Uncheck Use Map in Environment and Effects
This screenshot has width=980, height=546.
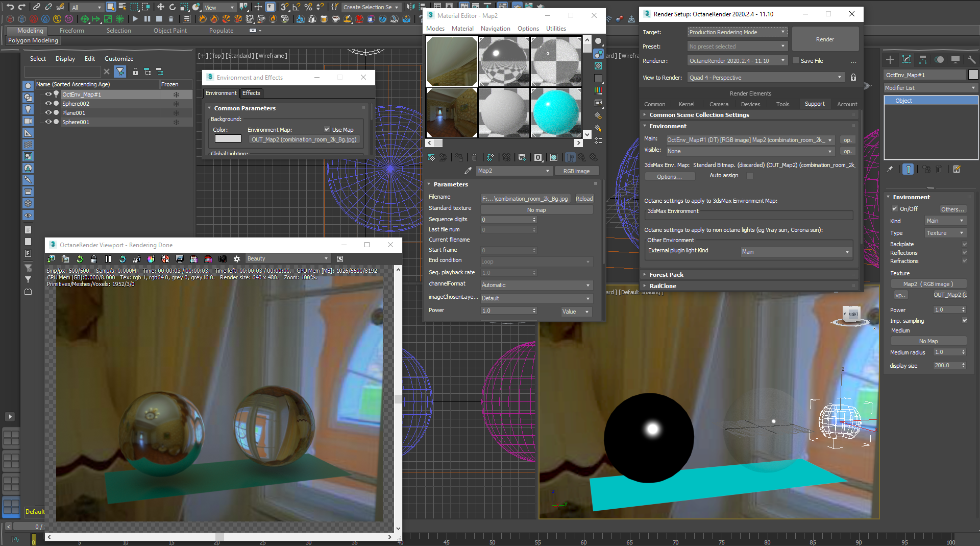tap(327, 130)
